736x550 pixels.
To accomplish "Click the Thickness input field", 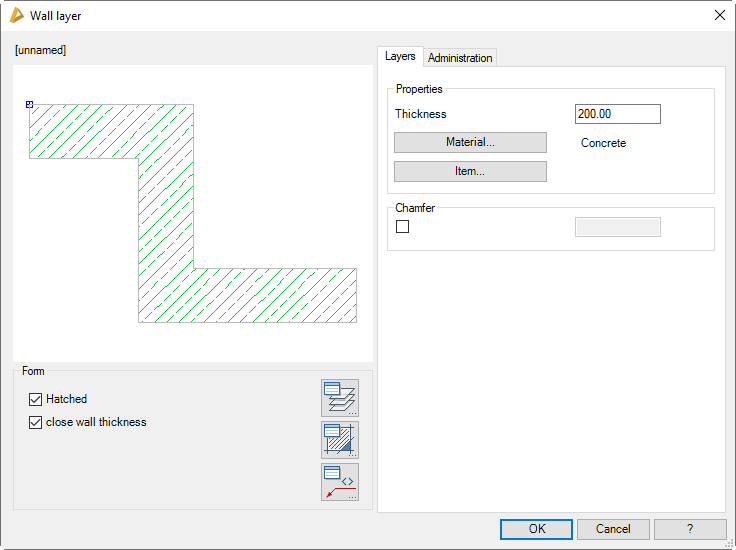I will tap(617, 114).
